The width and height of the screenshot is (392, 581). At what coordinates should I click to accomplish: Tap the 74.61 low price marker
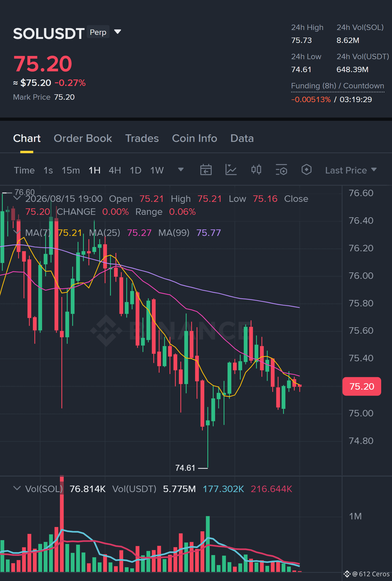(185, 468)
